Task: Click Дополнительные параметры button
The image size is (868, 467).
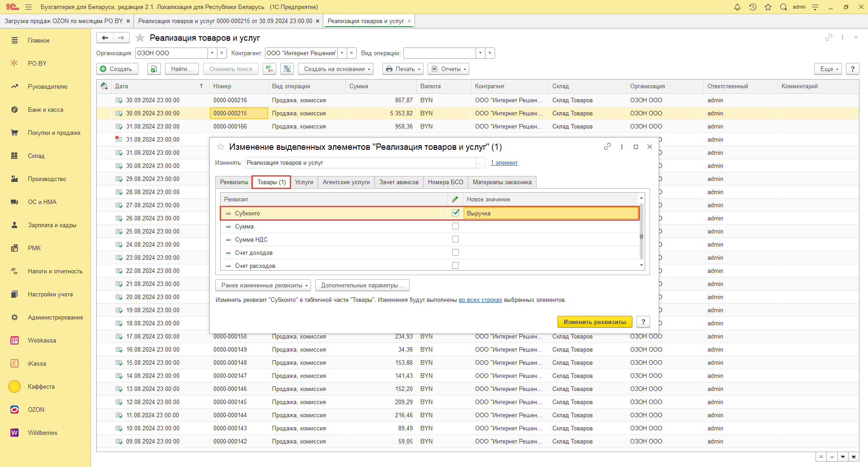Action: point(362,285)
